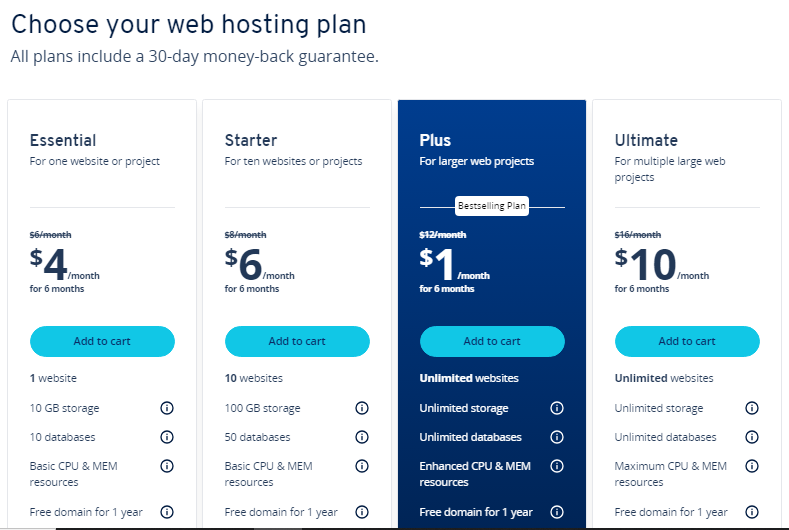Show info for Ultimate Maximum CPU & MEM
The image size is (789, 530).
[x=752, y=466]
